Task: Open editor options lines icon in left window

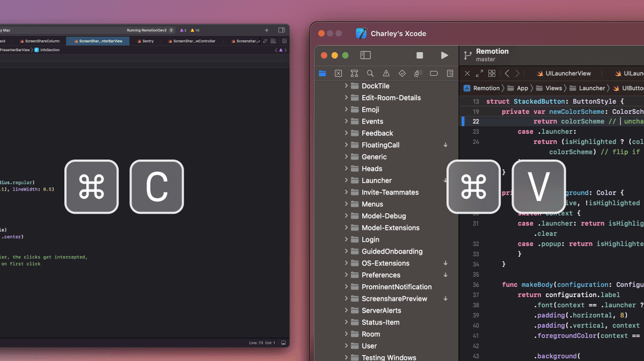Action: (273, 41)
